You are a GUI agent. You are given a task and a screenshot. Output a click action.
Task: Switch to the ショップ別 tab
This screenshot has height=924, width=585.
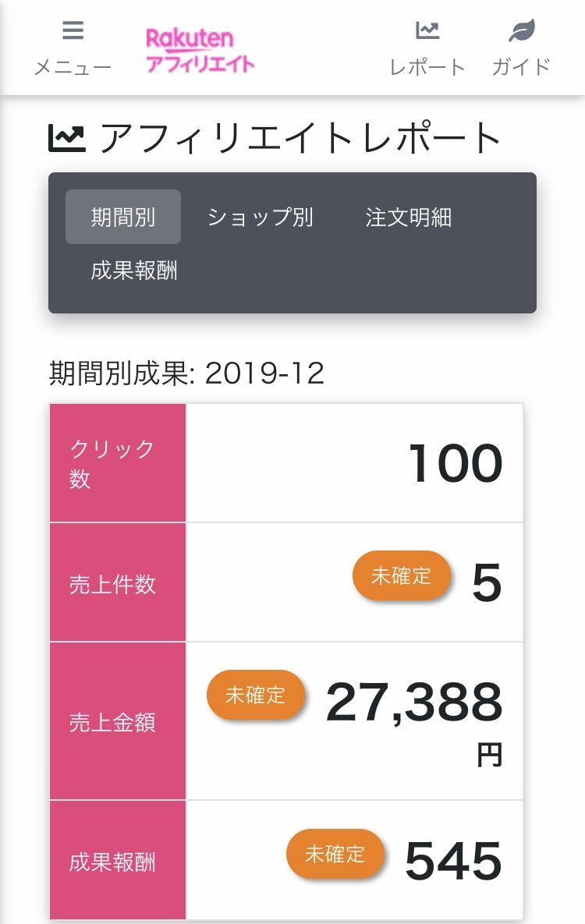pyautogui.click(x=261, y=217)
